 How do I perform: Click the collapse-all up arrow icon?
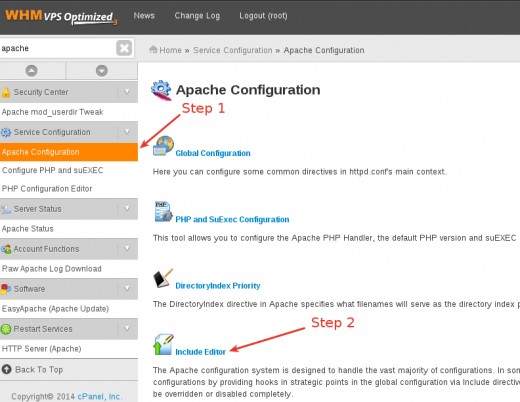click(x=32, y=71)
